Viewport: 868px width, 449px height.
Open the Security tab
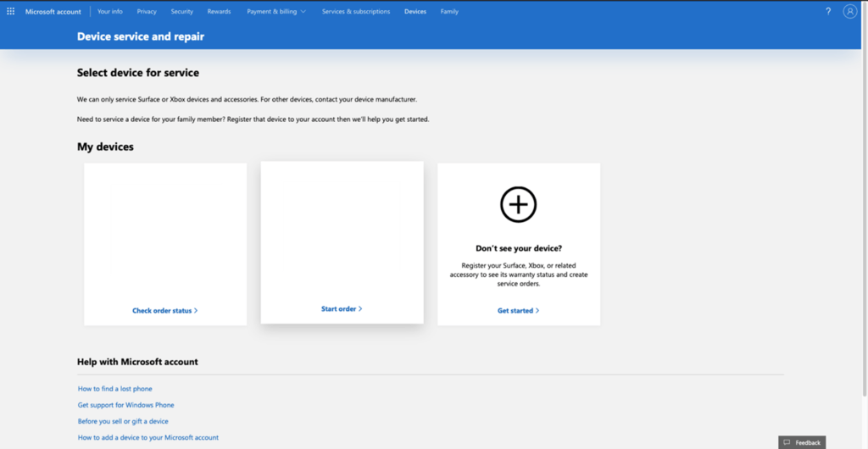point(182,12)
